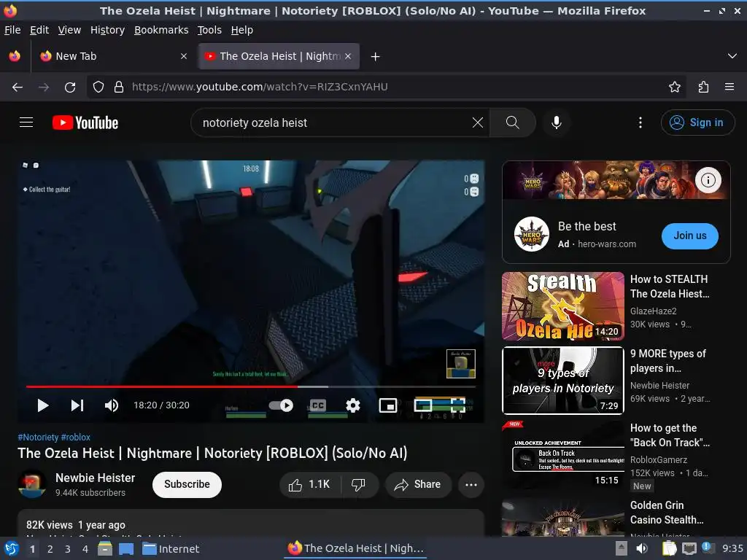Open the History menu
The image size is (747, 560).
107,30
